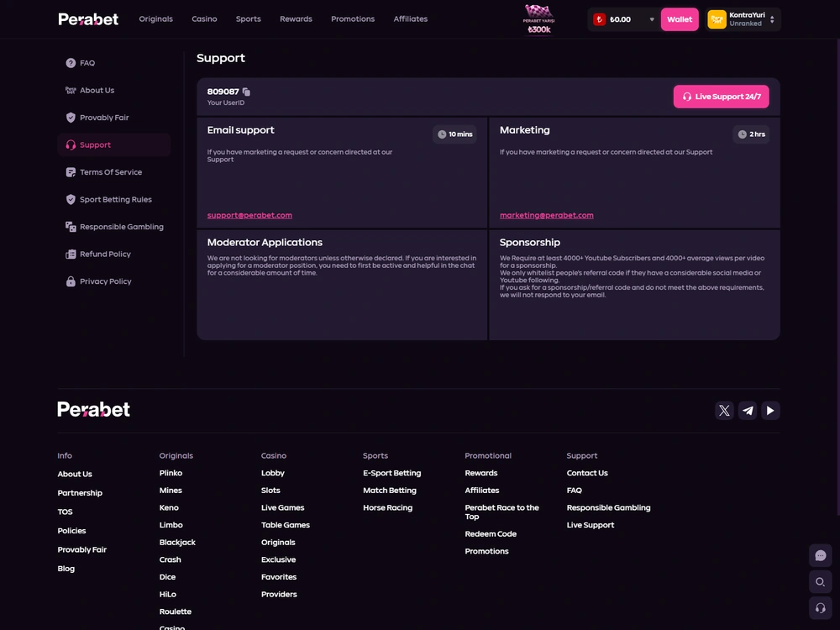Click the lira currency icon in balance
Image resolution: width=840 pixels, height=630 pixels.
tap(600, 19)
